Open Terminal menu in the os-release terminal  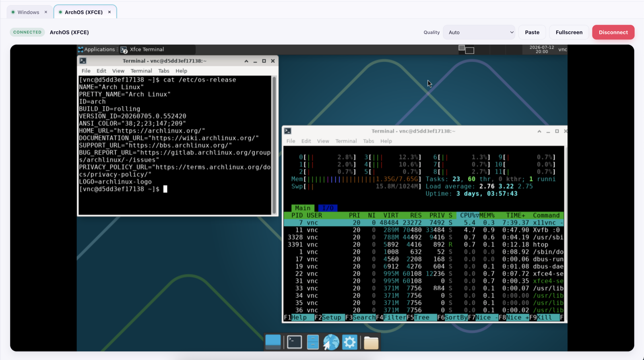click(x=141, y=71)
